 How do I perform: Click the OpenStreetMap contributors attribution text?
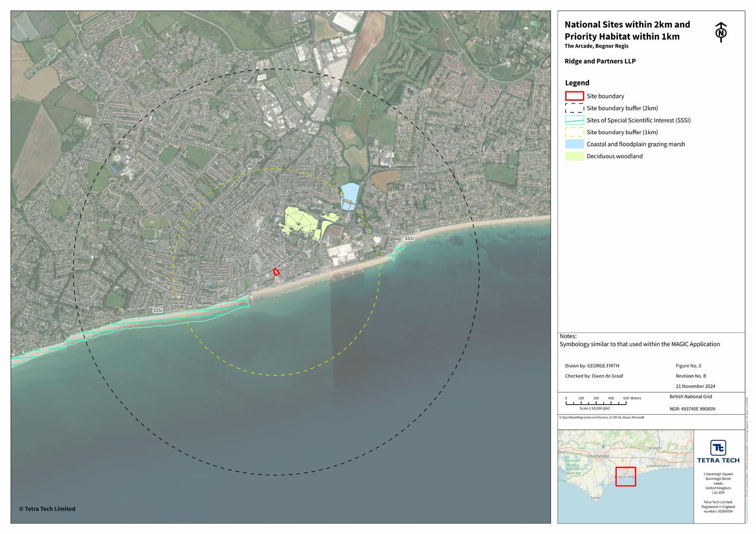(601, 417)
